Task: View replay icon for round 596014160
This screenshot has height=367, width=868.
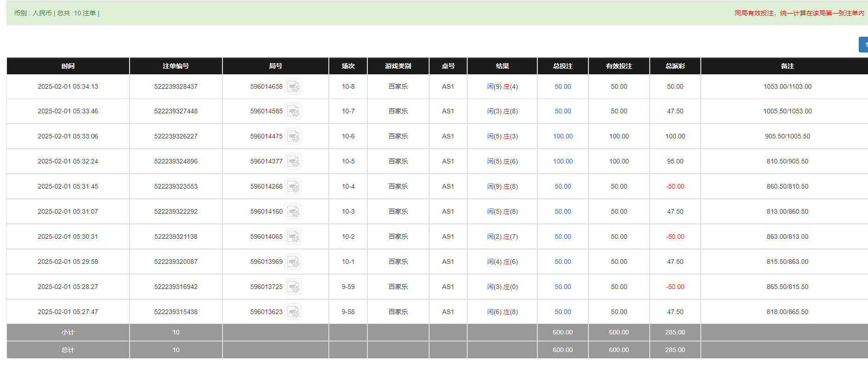Action: 293,212
